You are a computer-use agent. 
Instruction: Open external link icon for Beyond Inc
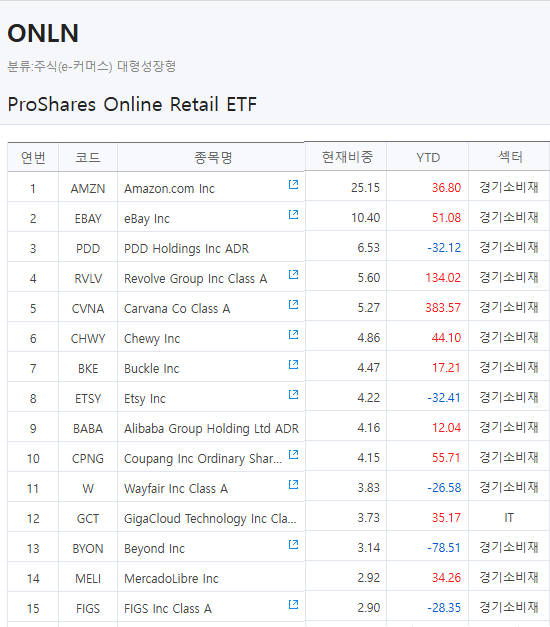[x=294, y=544]
